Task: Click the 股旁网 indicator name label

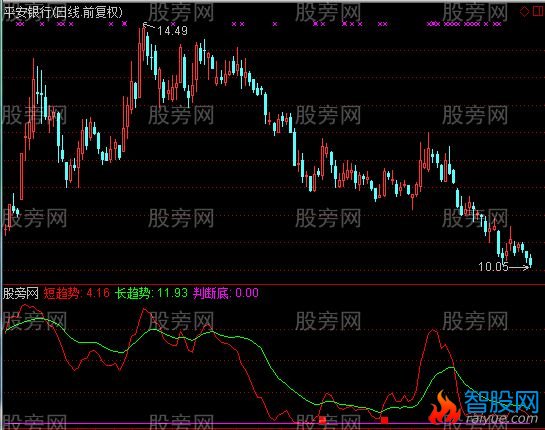Action: point(21,293)
